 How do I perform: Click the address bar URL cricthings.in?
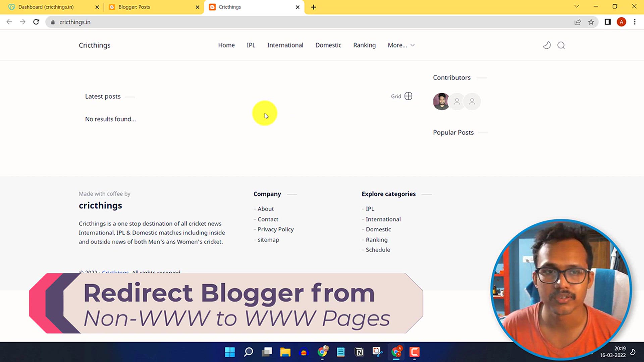(75, 22)
